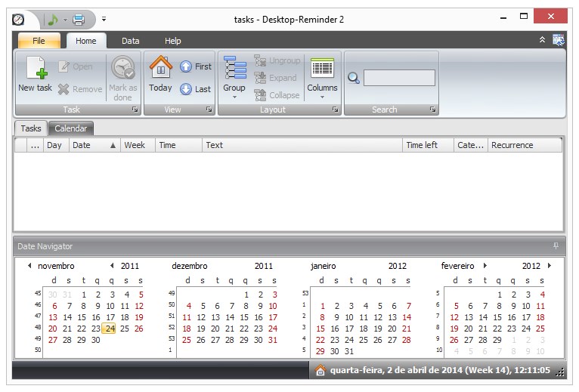Screen dimensions: 579x392
Task: Create a New task
Action: [x=36, y=74]
